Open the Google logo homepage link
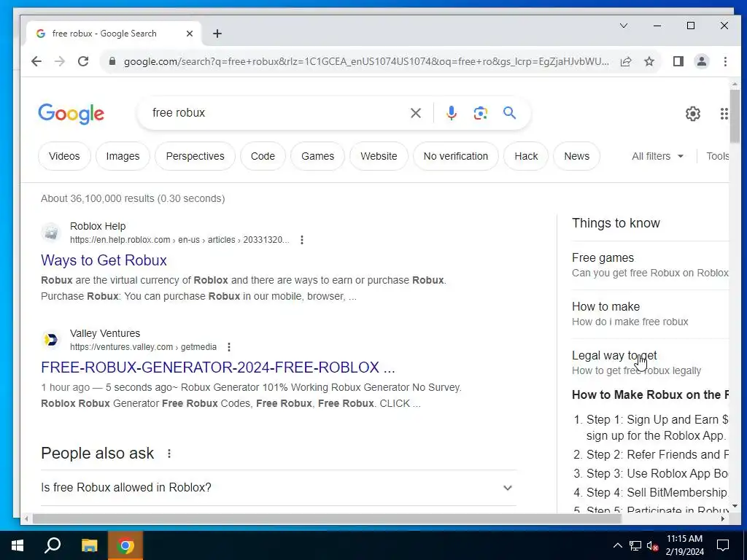Viewport: 747px width, 560px height. click(x=71, y=114)
